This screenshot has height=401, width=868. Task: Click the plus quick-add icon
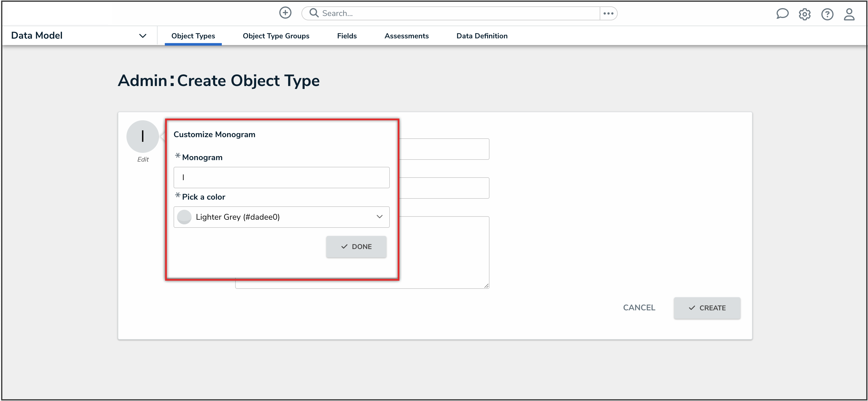click(285, 13)
